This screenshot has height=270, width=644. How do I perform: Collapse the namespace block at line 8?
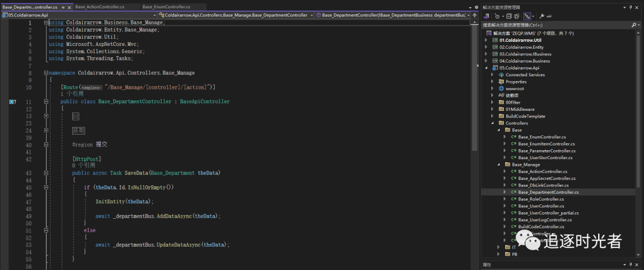[46, 73]
